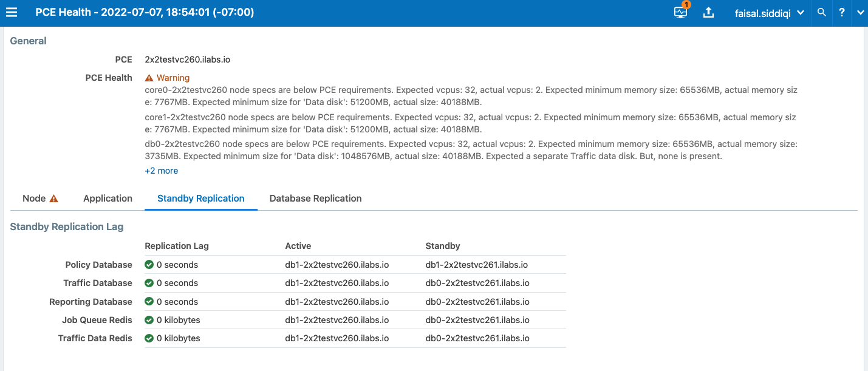The image size is (868, 371).
Task: Open global search using the magnifier icon
Action: coord(821,12)
